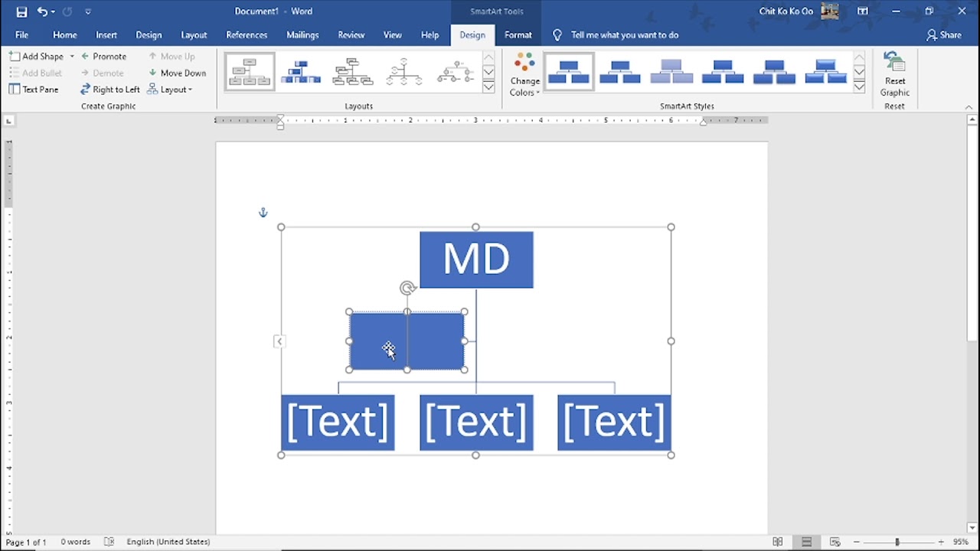The image size is (980, 551).
Task: Open the Customize Quick Access Toolbar dropdown
Action: 88,11
